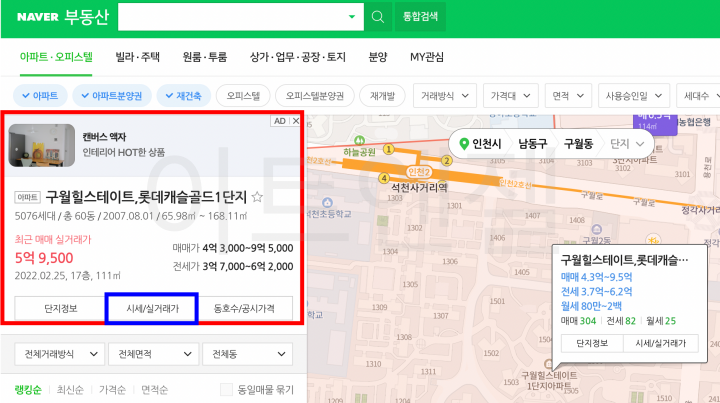The image size is (720, 403).
Task: Uncheck the 아파트 filter chip
Action: point(40,96)
